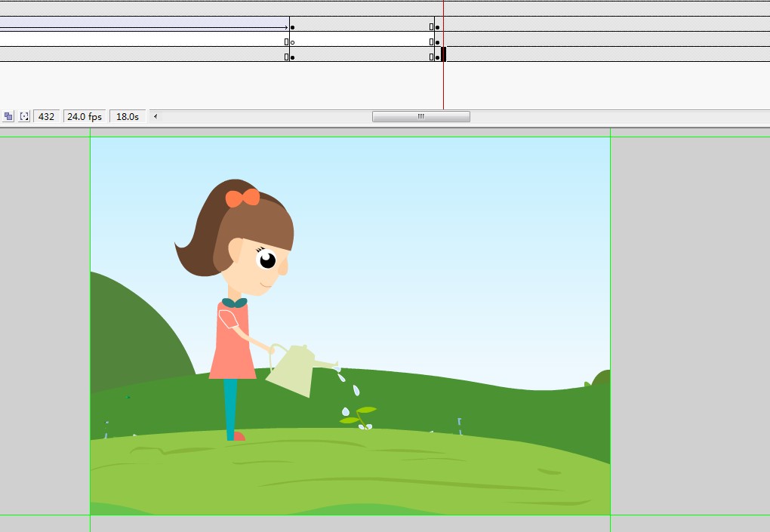Select the black highlighted frame at the playhead
Screen dimensions: 770x532
[444, 54]
